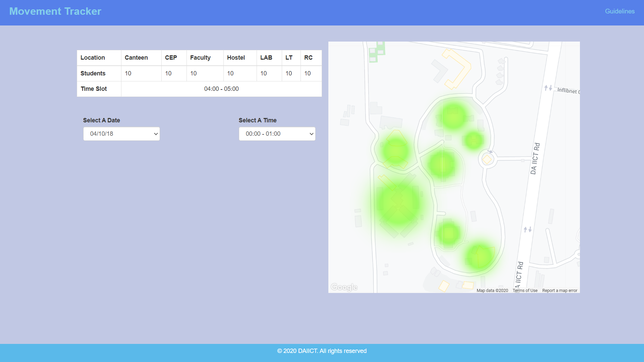The height and width of the screenshot is (362, 644).
Task: Open the Select A Date dropdown
Action: (x=121, y=134)
